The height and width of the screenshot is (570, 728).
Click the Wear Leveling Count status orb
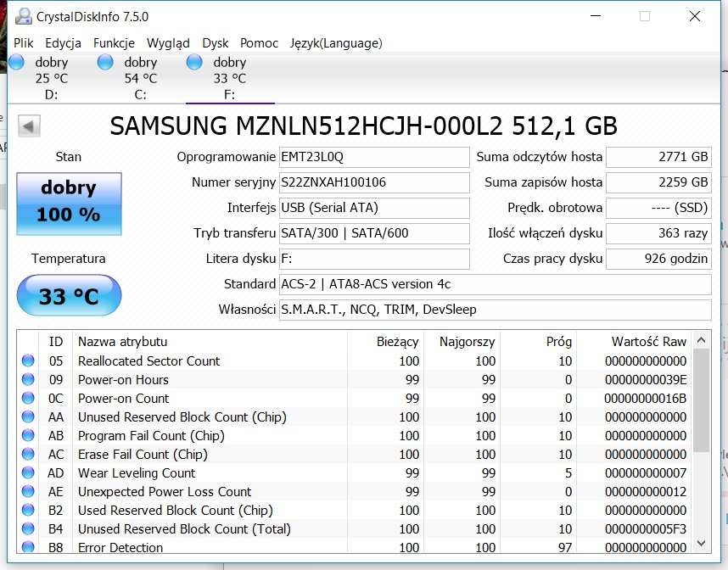28,473
